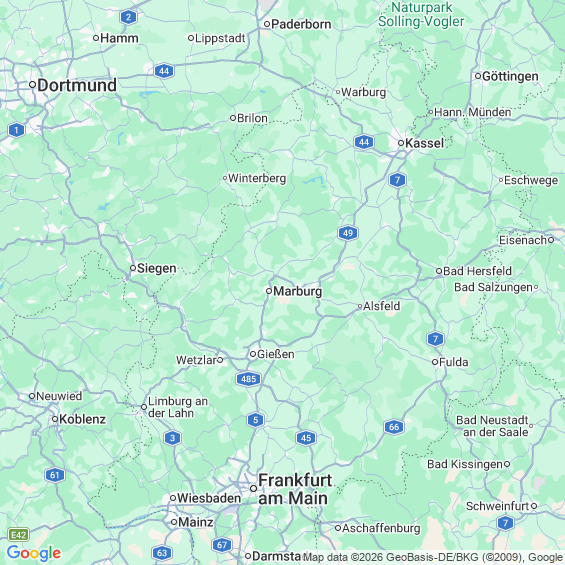565x565 pixels.
Task: Open the Google logo link
Action: coord(34,553)
